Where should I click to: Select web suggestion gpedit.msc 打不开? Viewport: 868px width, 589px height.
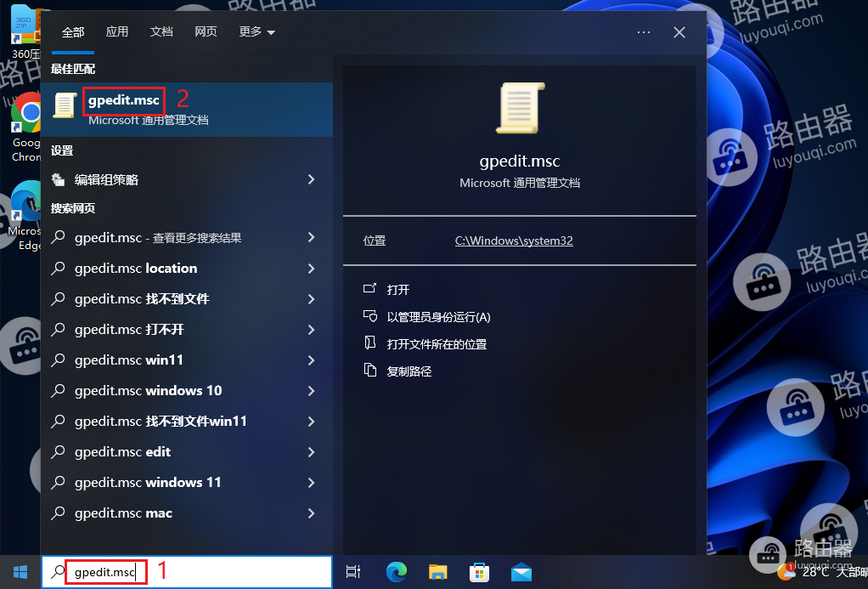pos(187,330)
